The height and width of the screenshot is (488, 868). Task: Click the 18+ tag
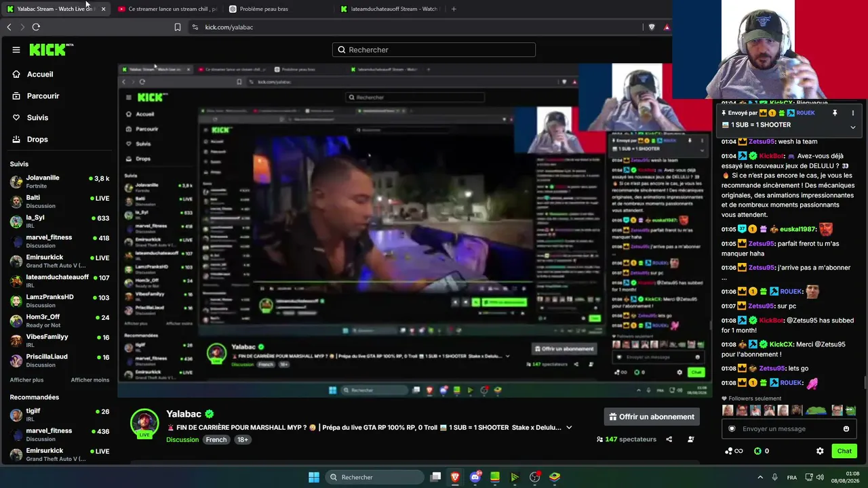(x=243, y=440)
